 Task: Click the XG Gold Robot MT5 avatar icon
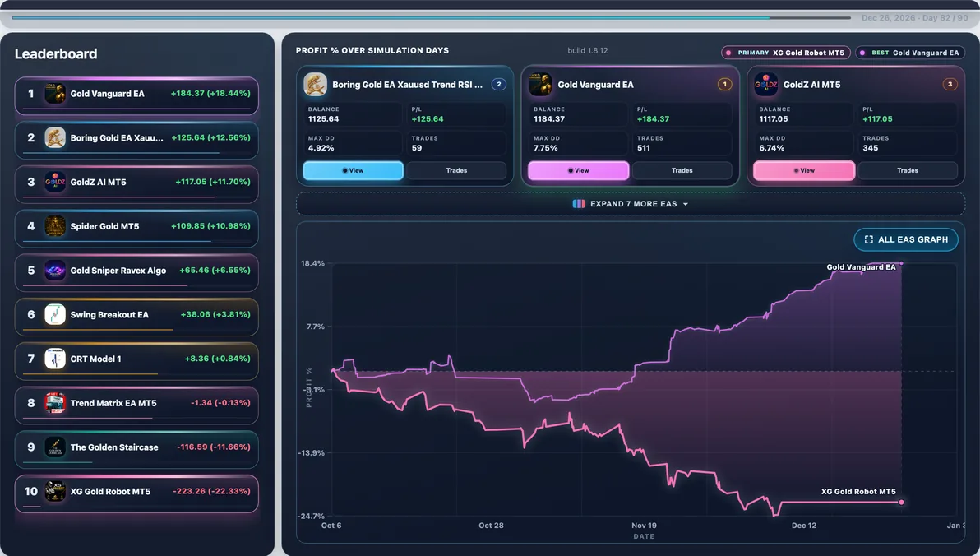pyautogui.click(x=55, y=491)
